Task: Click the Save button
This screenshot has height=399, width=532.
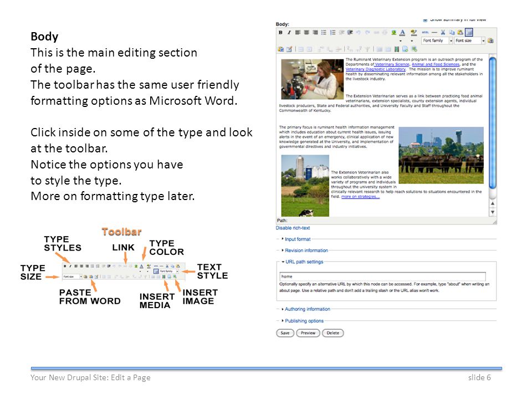Action: pos(285,333)
